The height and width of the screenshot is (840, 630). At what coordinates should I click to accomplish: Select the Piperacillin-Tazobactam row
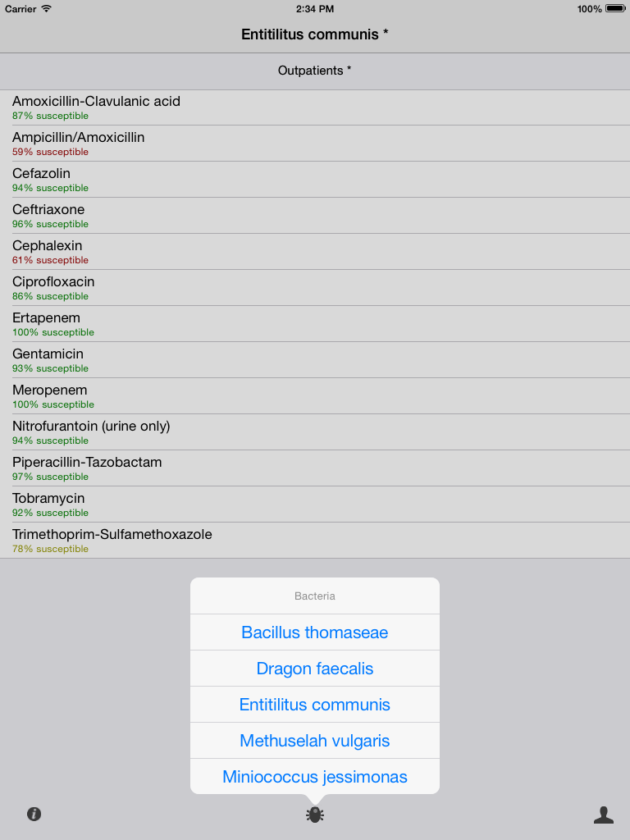click(315, 468)
